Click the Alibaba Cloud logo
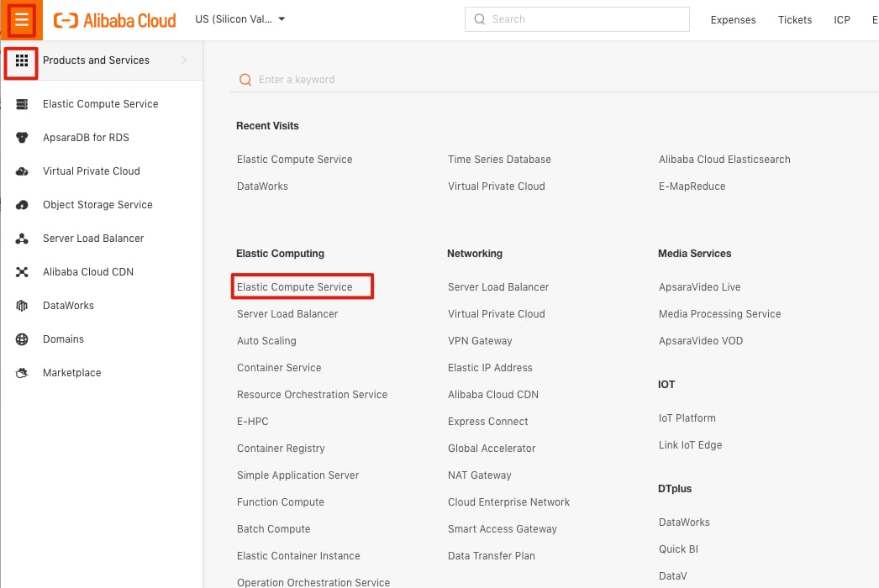This screenshot has width=879, height=588. [115, 20]
